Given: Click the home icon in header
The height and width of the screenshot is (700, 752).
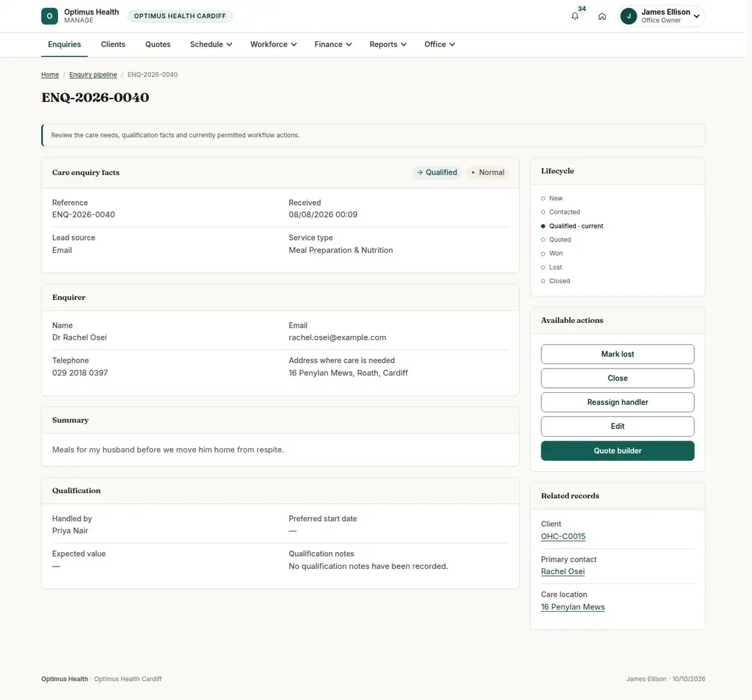Looking at the screenshot, I should tap(602, 16).
